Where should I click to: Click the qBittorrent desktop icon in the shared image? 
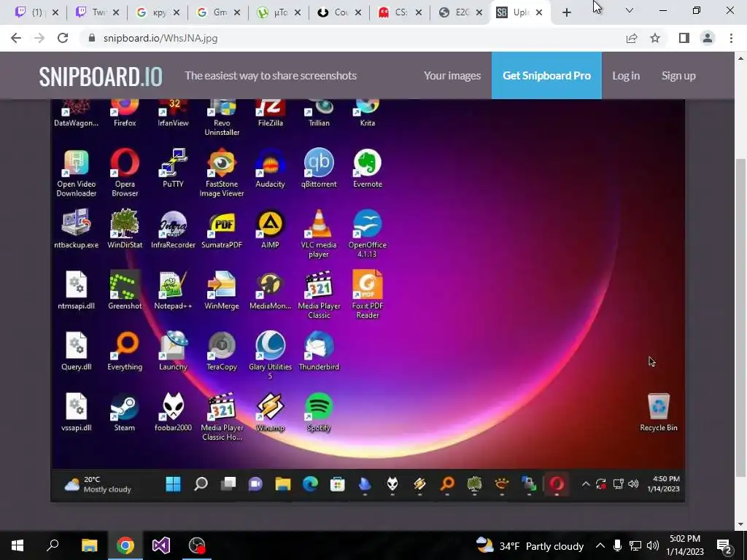(x=319, y=168)
